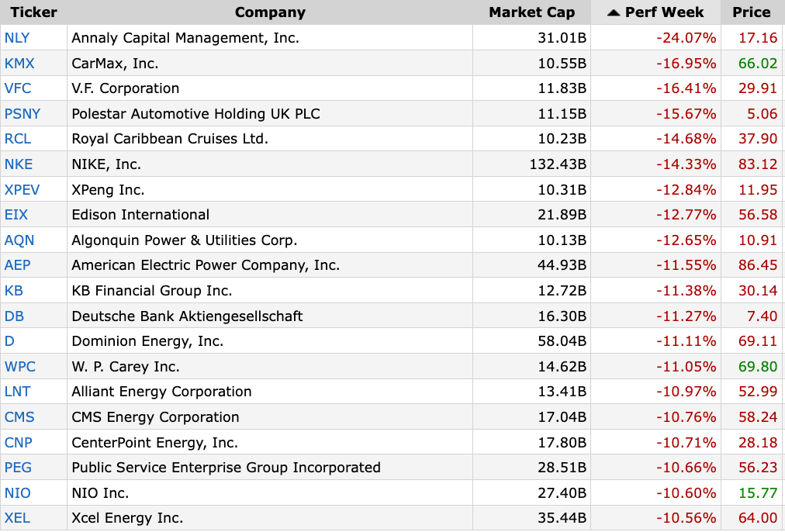The height and width of the screenshot is (532, 785).
Task: Select Public Service Enterprise Group Incorporated
Action: click(226, 468)
